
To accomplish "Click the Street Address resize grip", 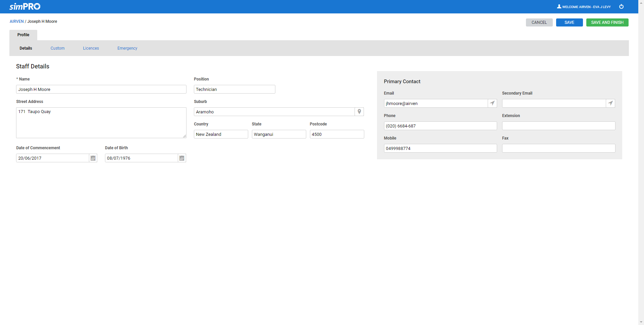I will click(184, 136).
